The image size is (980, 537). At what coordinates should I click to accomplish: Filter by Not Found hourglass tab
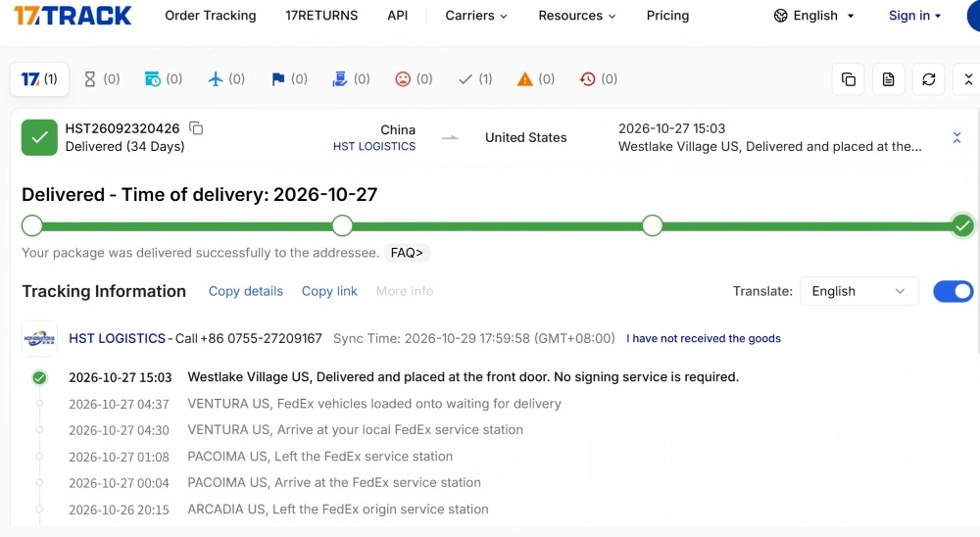101,78
